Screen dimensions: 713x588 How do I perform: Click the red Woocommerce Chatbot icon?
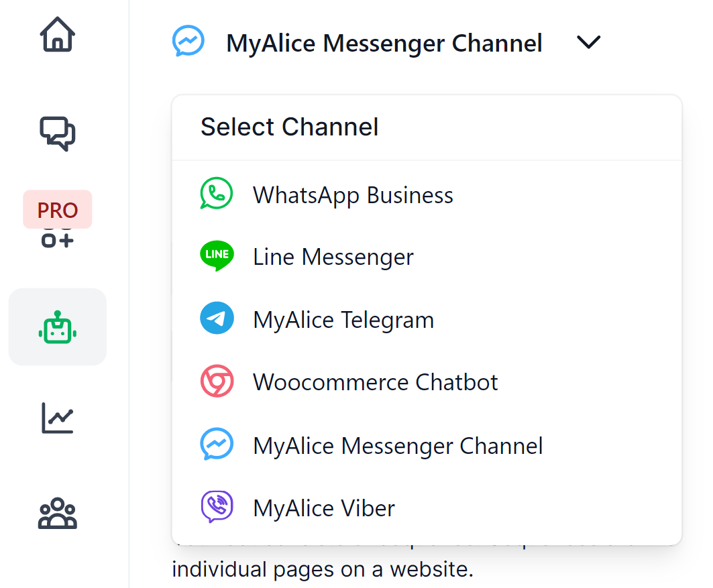217,381
